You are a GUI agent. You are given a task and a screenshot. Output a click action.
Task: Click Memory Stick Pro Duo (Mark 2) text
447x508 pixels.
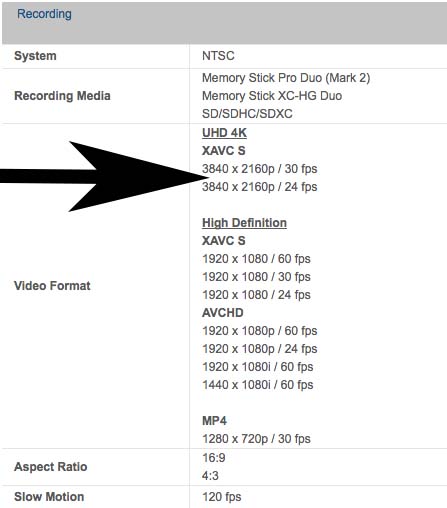pyautogui.click(x=286, y=78)
